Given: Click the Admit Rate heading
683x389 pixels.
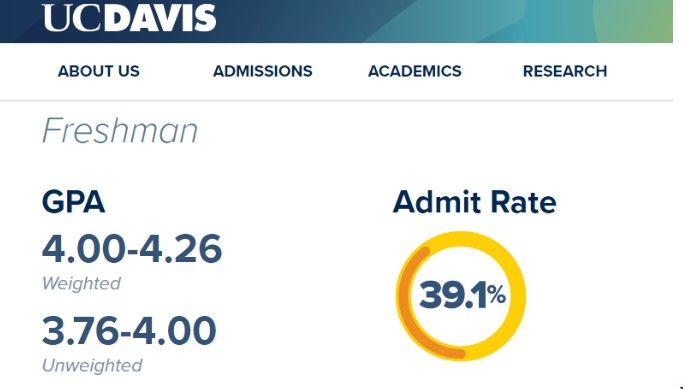Looking at the screenshot, I should [x=474, y=202].
